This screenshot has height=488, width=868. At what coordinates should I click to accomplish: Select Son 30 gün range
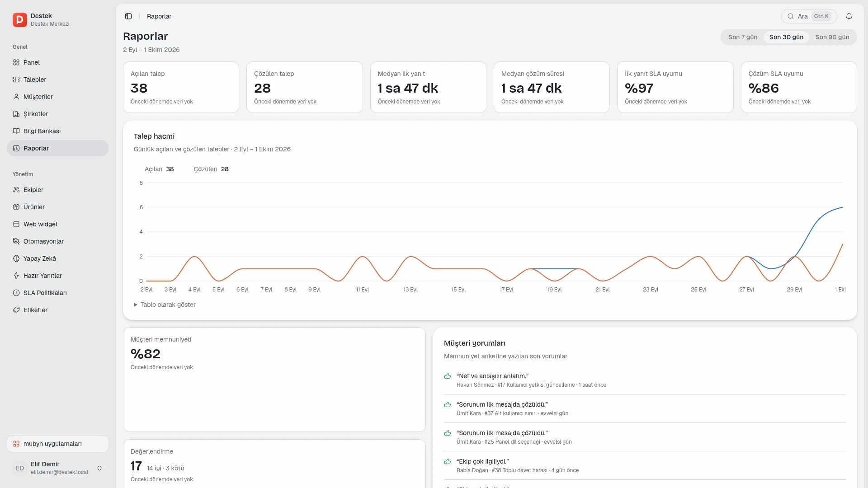[x=786, y=37]
